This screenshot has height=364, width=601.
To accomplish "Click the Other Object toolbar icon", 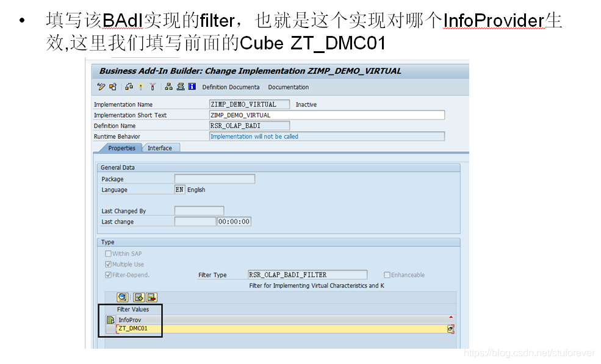I will tap(113, 87).
